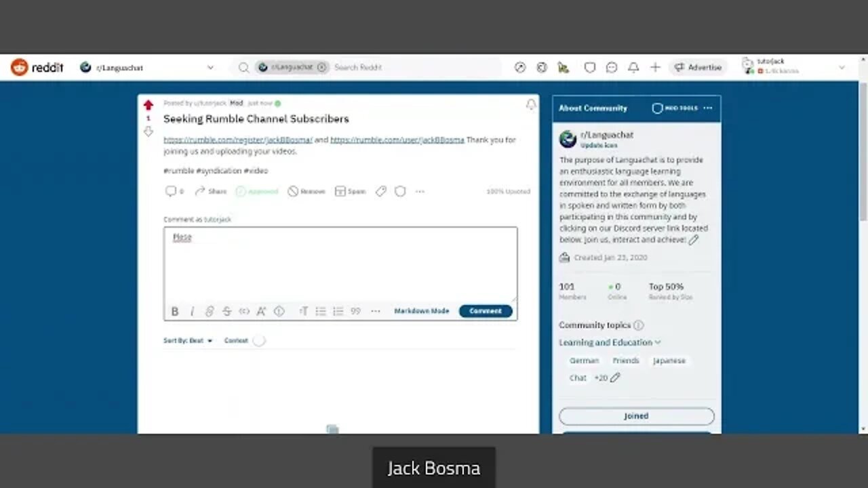
Task: Click Remove under the post
Action: pos(307,191)
